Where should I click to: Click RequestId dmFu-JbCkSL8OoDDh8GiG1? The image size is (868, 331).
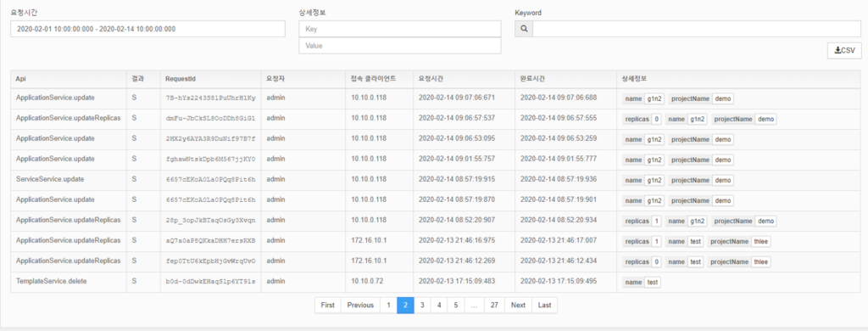[210, 119]
